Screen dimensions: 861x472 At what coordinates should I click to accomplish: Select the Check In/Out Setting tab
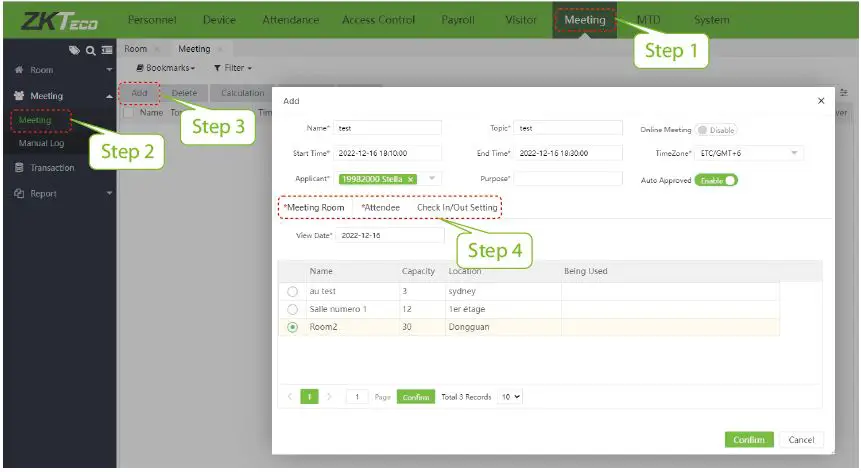pyautogui.click(x=457, y=207)
